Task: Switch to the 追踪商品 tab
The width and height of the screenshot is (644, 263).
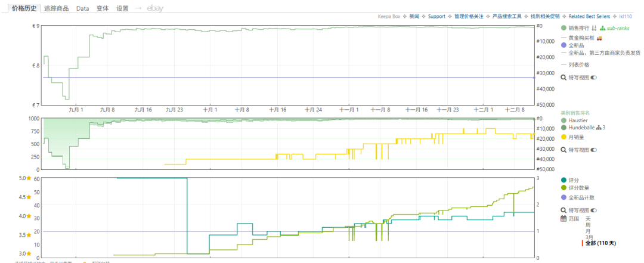Action: coord(56,8)
